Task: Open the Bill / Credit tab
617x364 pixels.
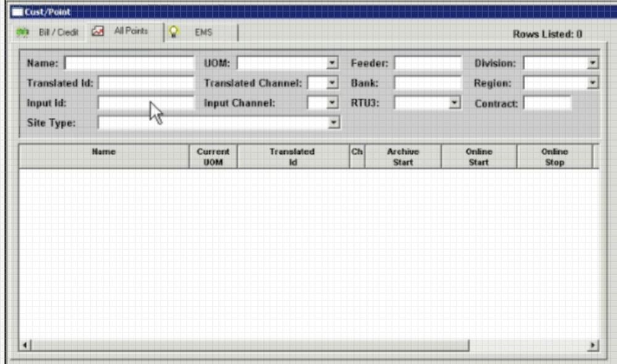Action: click(x=50, y=32)
